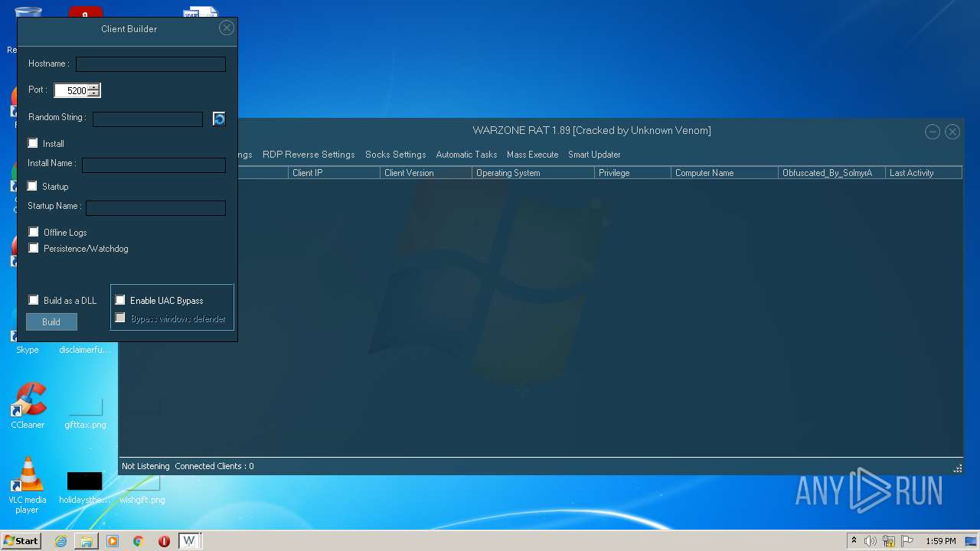Screen dimensions: 980x551
Task: Open the network tray icon
Action: point(889,541)
